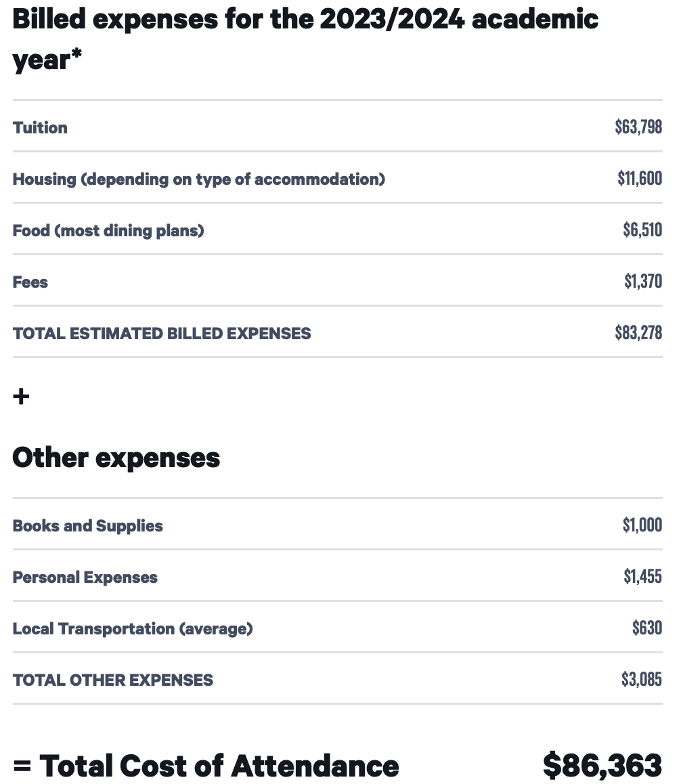Viewport: 683px width, 784px height.
Task: Select the $1,000 books amount
Action: point(642,525)
